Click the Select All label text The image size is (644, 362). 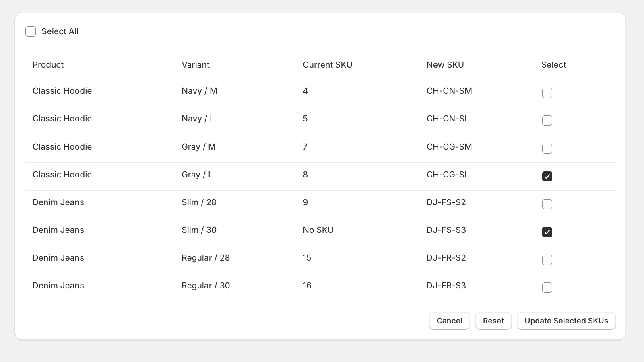point(60,31)
